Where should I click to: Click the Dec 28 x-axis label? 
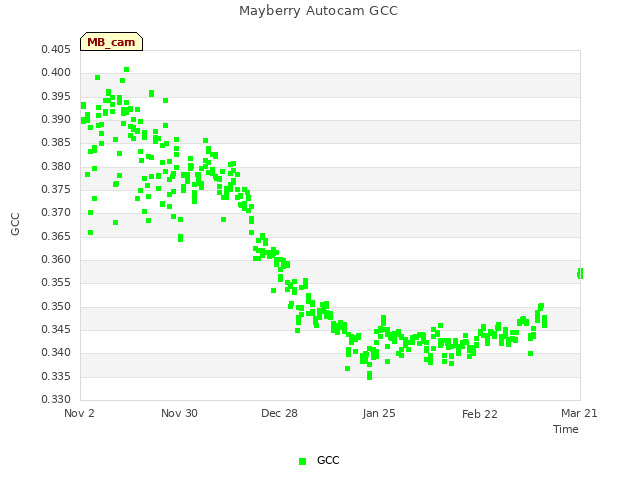click(279, 413)
